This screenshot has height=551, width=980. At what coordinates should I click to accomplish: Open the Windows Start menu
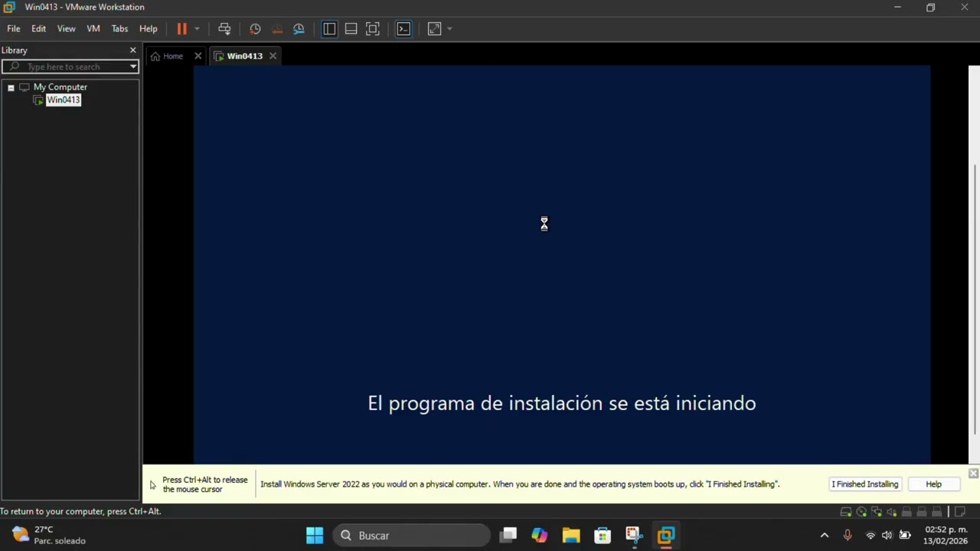click(315, 536)
